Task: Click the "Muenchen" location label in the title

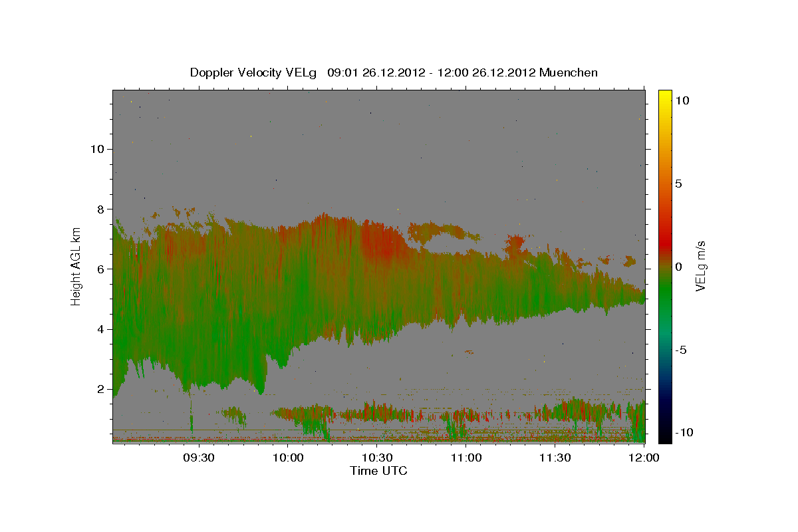Action: [x=569, y=72]
